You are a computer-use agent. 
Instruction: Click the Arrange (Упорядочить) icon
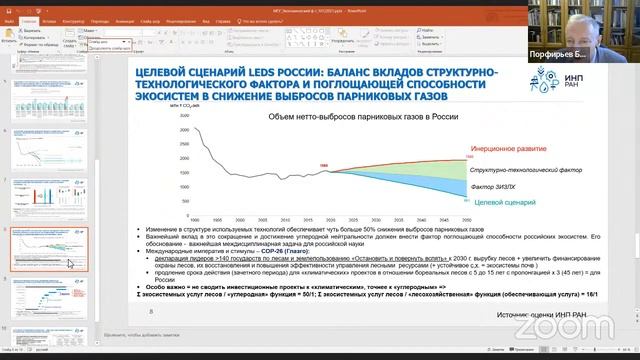[x=342, y=33]
